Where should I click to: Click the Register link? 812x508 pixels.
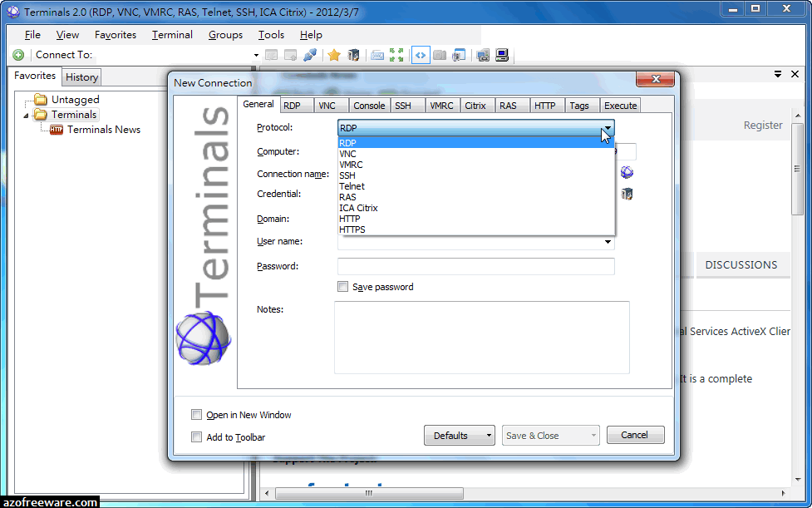tap(763, 126)
